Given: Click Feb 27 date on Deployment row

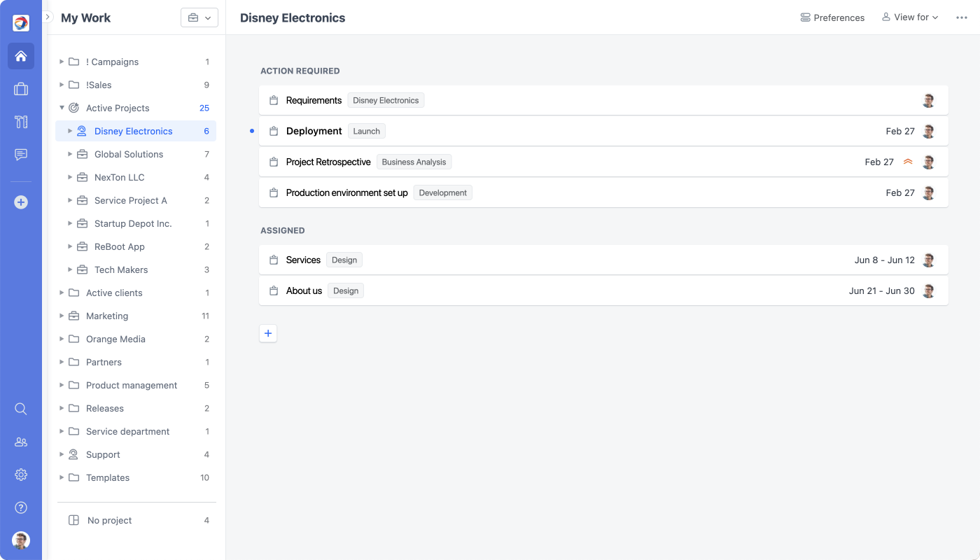Looking at the screenshot, I should click(x=900, y=131).
